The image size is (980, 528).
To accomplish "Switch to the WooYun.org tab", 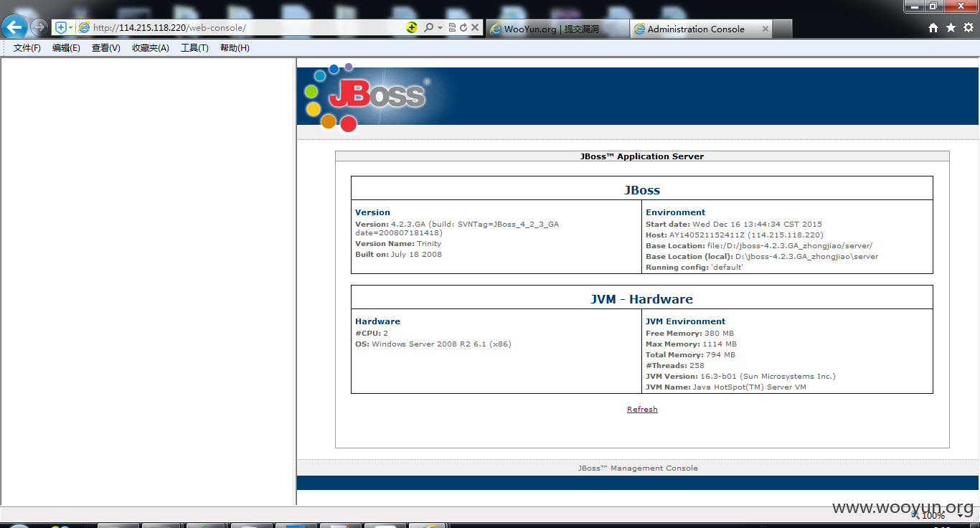I will tap(558, 29).
